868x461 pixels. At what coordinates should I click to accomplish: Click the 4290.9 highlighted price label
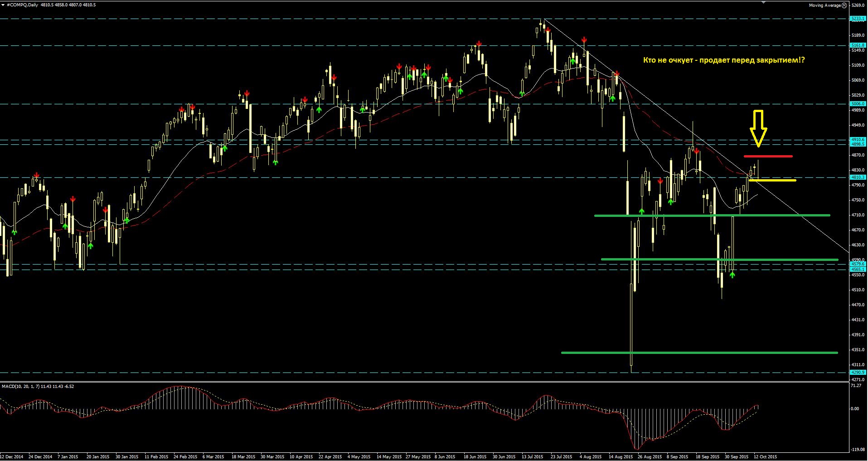click(858, 372)
